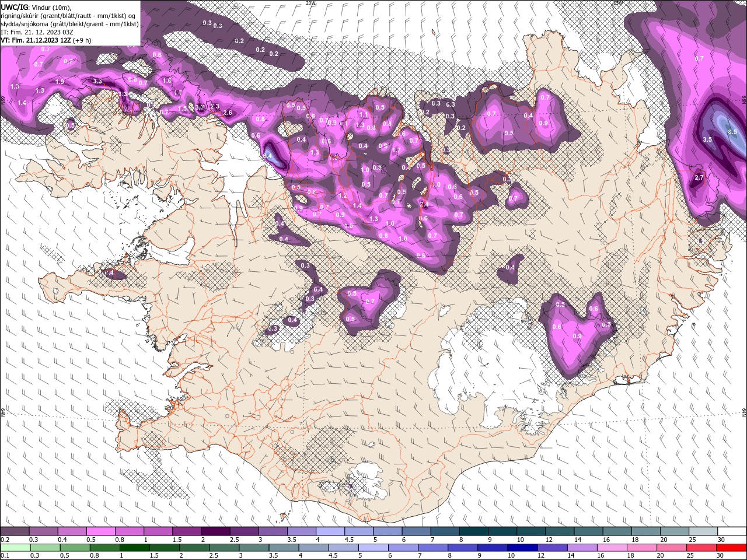Select the '2.7' value on the map
Image resolution: width=747 pixels, height=560 pixels.
[x=700, y=177]
